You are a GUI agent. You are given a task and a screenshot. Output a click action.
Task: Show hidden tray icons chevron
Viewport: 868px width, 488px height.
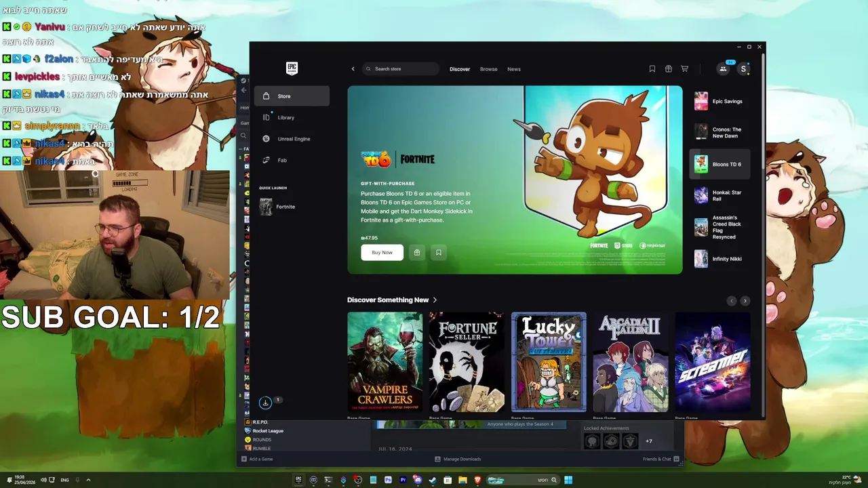tap(88, 480)
